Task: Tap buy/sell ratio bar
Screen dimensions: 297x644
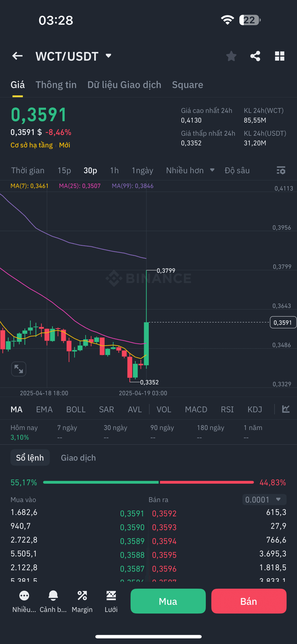Action: pos(148,482)
